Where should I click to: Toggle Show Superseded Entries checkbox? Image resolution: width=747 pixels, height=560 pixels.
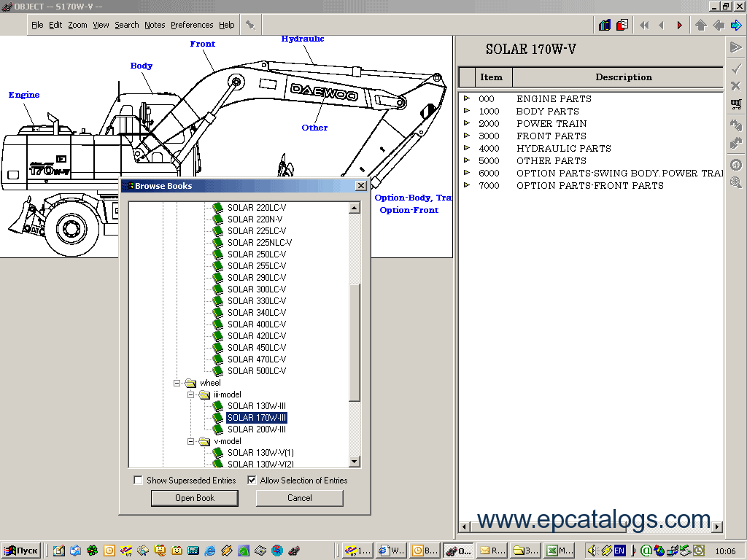138,480
